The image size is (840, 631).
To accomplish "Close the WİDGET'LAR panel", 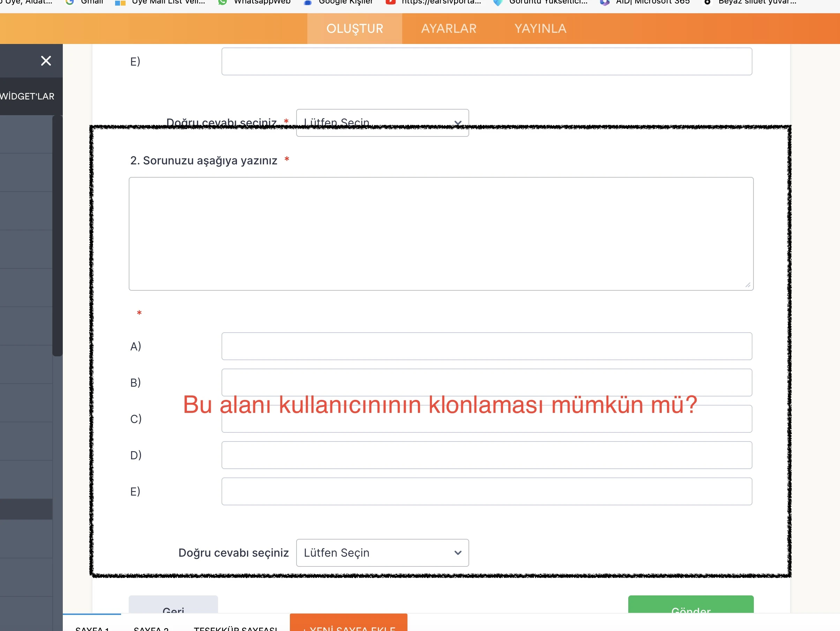I will pos(46,61).
